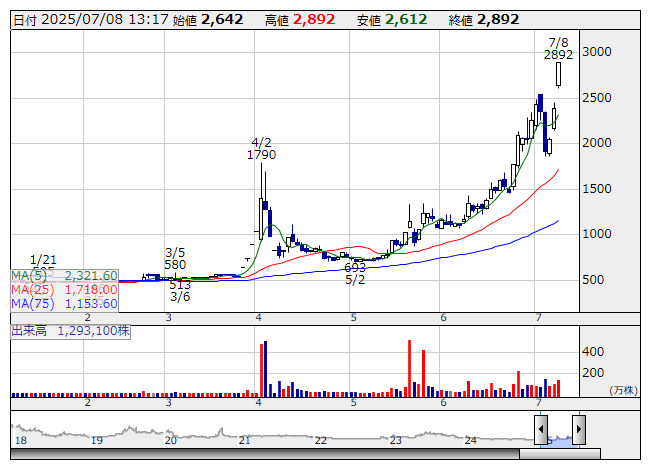Click the tallest red volume bar in late May

click(410, 368)
